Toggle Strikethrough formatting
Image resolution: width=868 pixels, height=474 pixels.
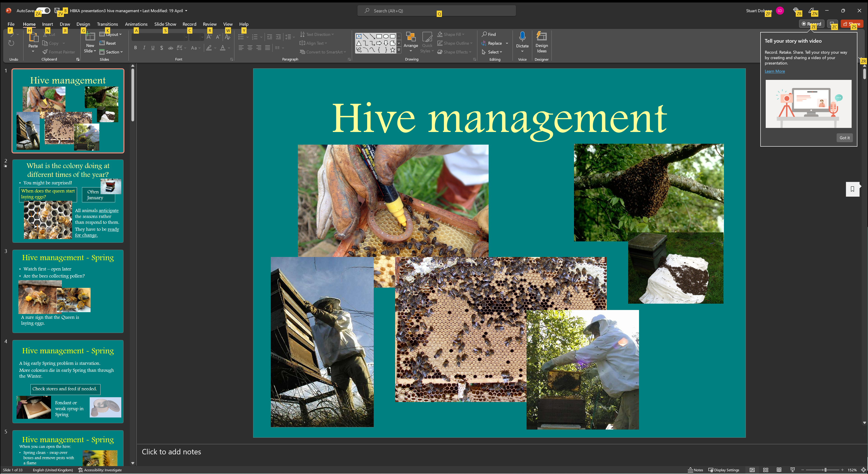(170, 48)
